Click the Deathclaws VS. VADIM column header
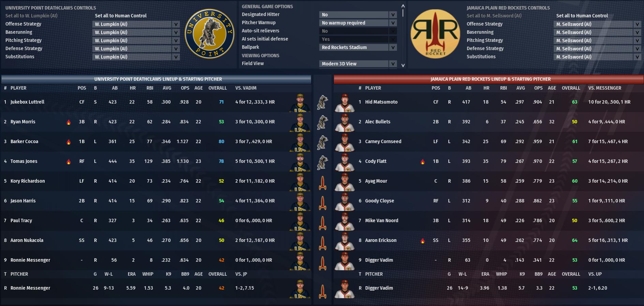Image resolution: width=644 pixels, height=306 pixels. (x=246, y=88)
